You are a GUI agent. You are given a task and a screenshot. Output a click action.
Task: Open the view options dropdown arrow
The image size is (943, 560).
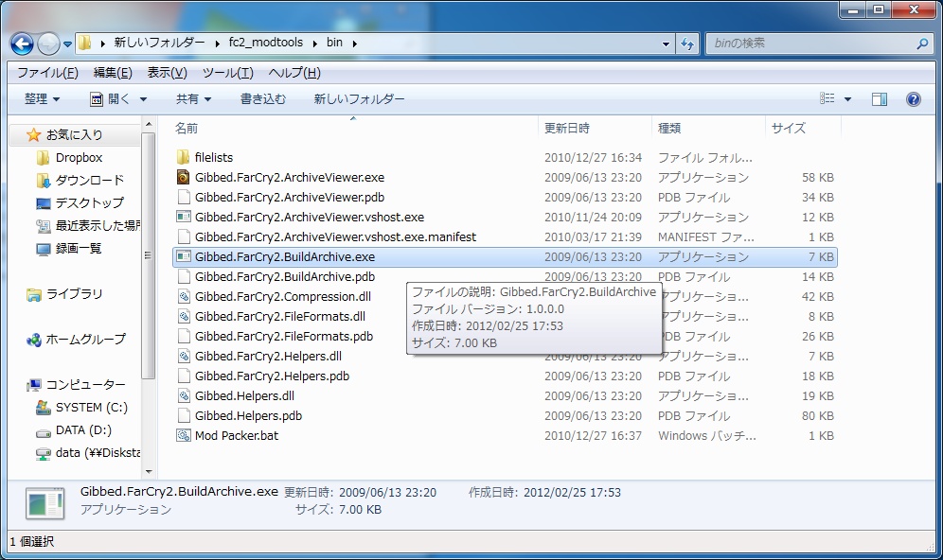[847, 99]
